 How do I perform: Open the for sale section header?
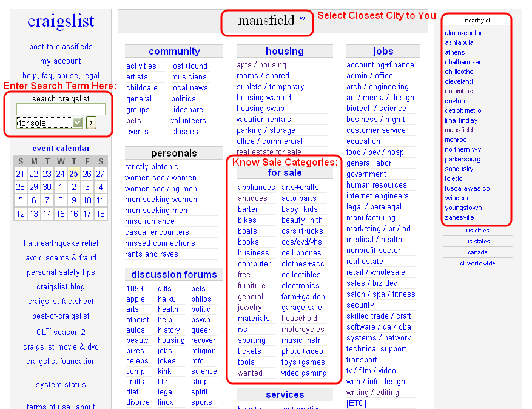coord(285,173)
